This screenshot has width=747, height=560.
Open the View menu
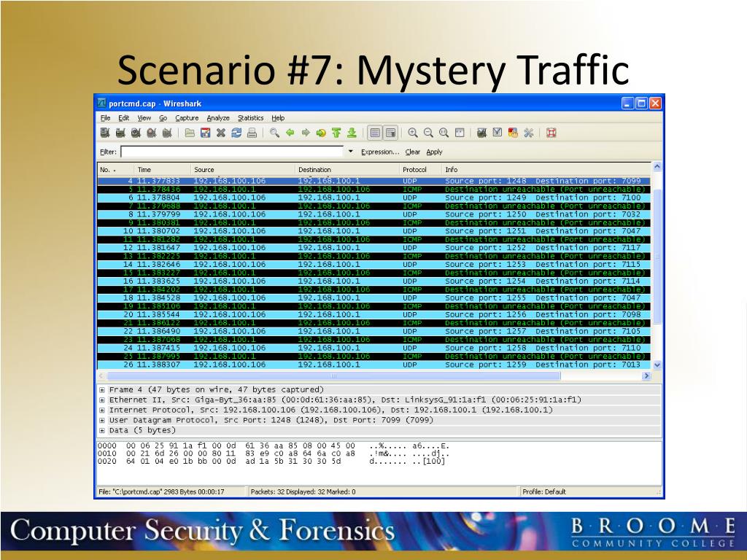pyautogui.click(x=144, y=118)
